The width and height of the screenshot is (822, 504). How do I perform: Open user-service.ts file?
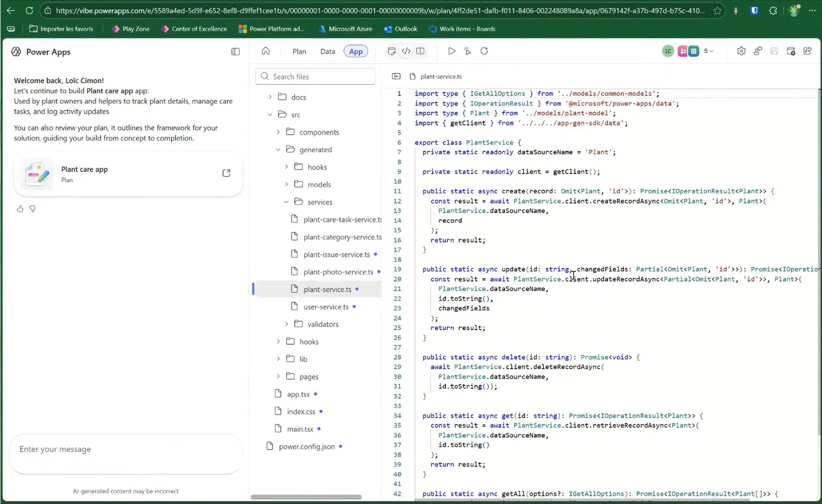(x=326, y=307)
